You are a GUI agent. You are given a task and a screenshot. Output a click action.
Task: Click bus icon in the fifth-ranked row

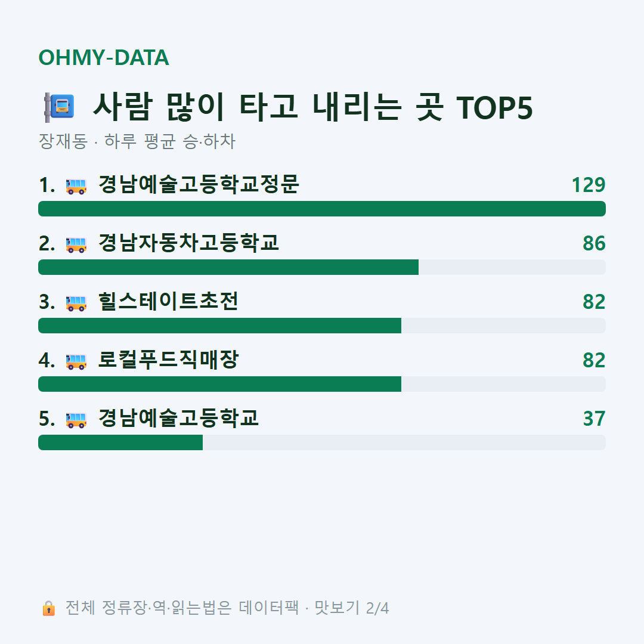76,420
